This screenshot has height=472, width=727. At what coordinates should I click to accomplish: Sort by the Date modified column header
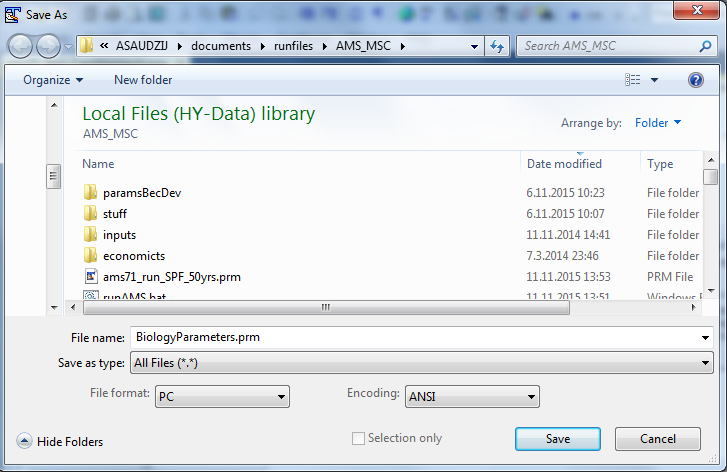pyautogui.click(x=564, y=163)
